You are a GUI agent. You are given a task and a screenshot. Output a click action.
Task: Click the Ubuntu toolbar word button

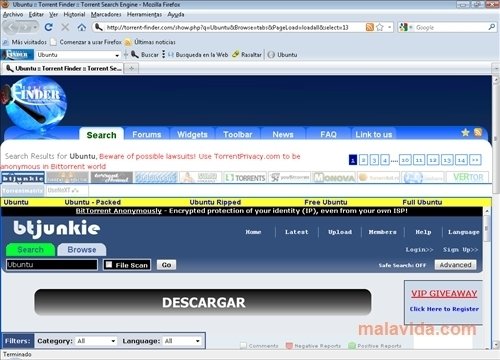[x=282, y=55]
